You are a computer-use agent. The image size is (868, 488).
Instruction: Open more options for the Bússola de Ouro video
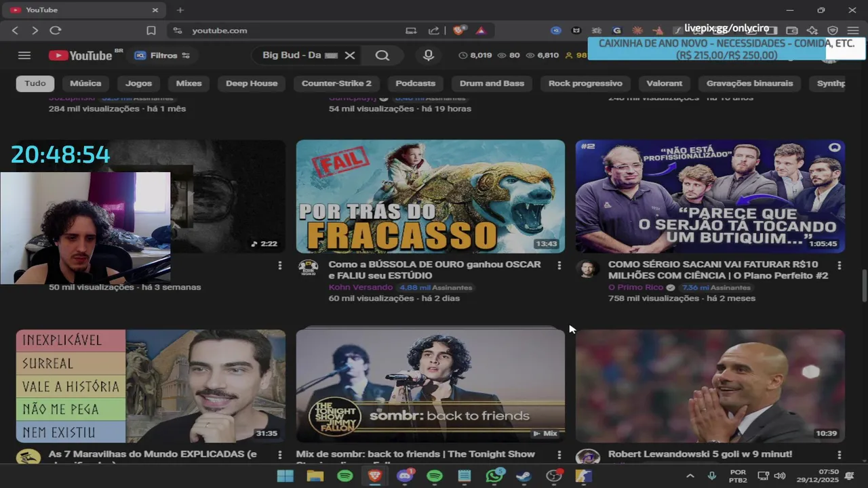pos(559,266)
